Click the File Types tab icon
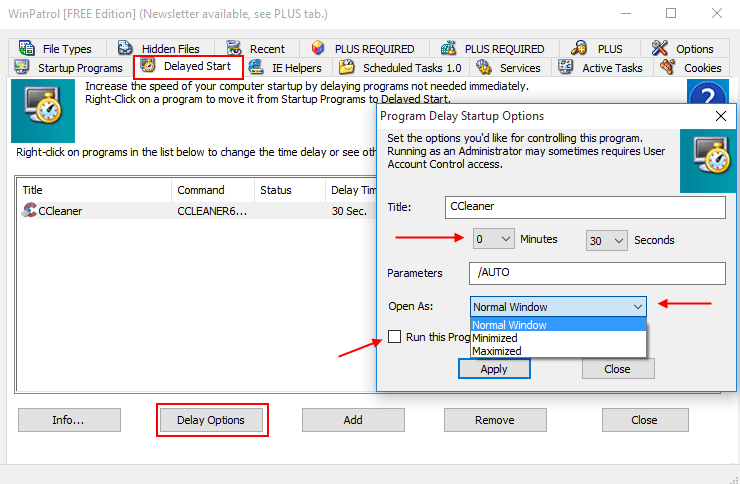Viewport: 740px width, 484px height. click(x=26, y=48)
